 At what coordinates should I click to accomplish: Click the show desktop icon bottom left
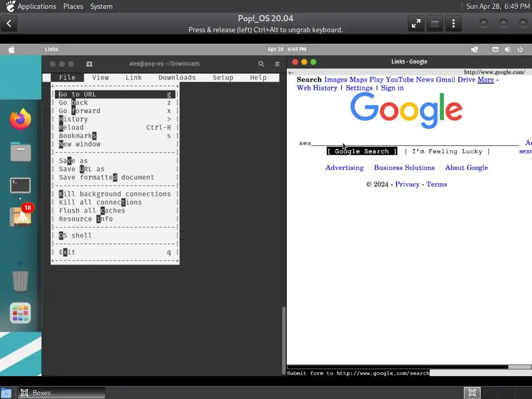[x=6, y=393]
